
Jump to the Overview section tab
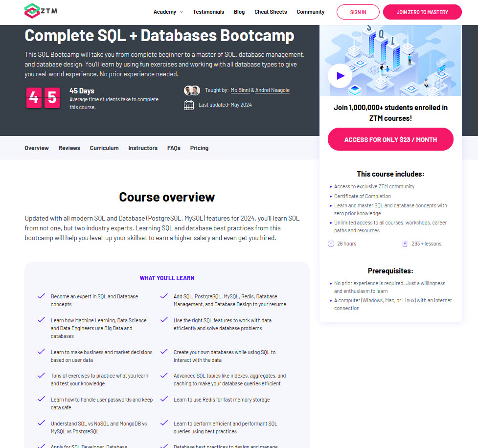coord(37,148)
